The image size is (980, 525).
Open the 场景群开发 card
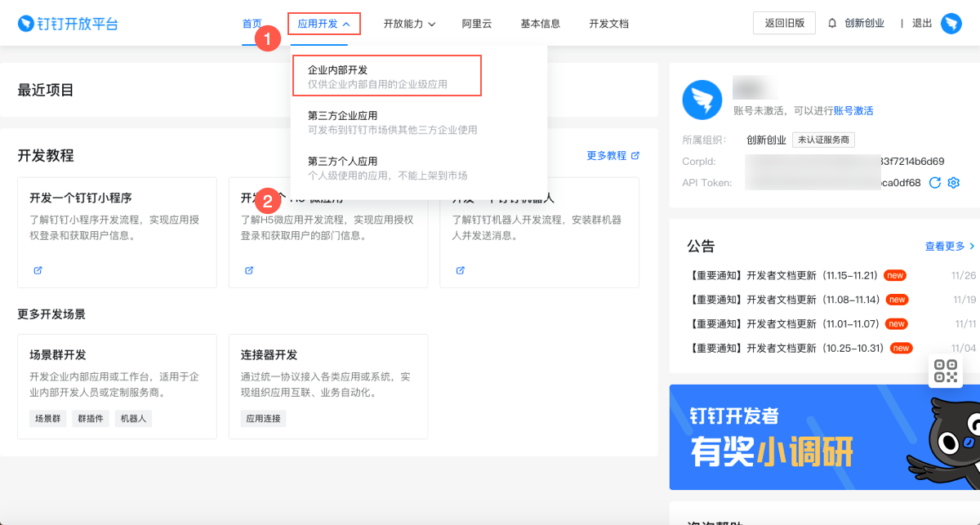117,386
